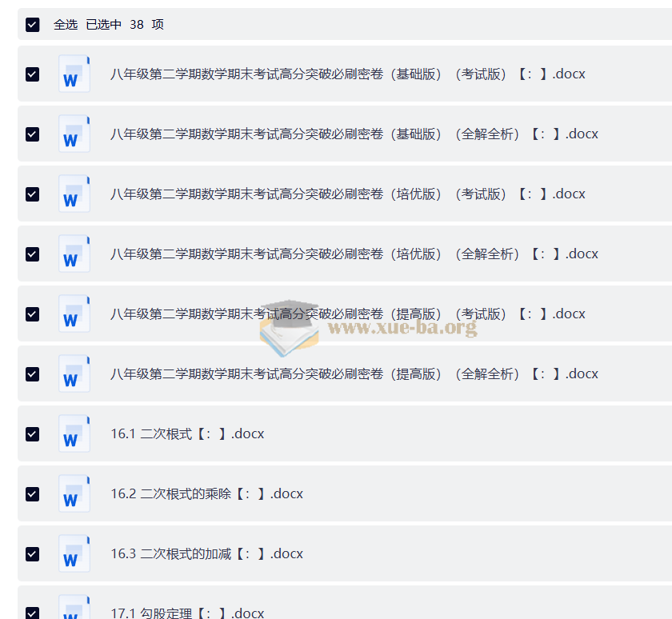This screenshot has height=619, width=672.
Task: Click Word icon of 16.1 二次根式 file
Action: click(x=74, y=433)
